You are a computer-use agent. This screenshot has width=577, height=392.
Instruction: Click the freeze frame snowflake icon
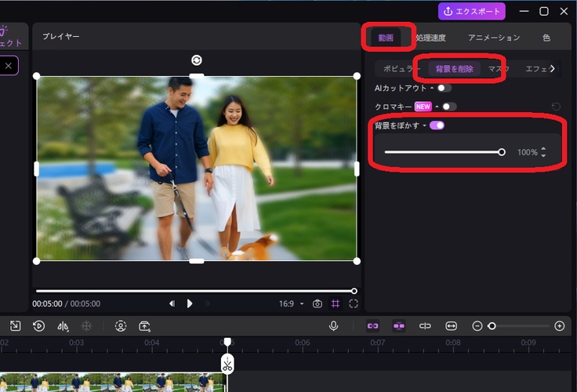86,325
